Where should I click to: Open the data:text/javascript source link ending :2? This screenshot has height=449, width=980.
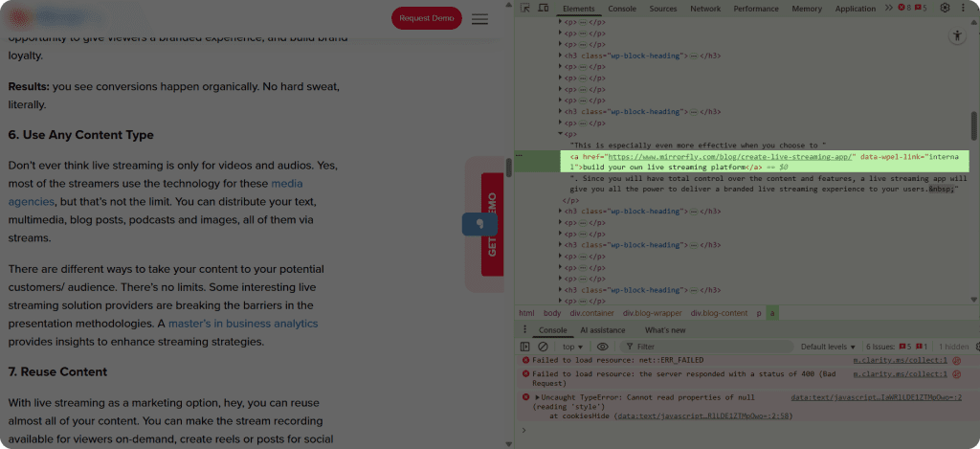click(x=877, y=397)
